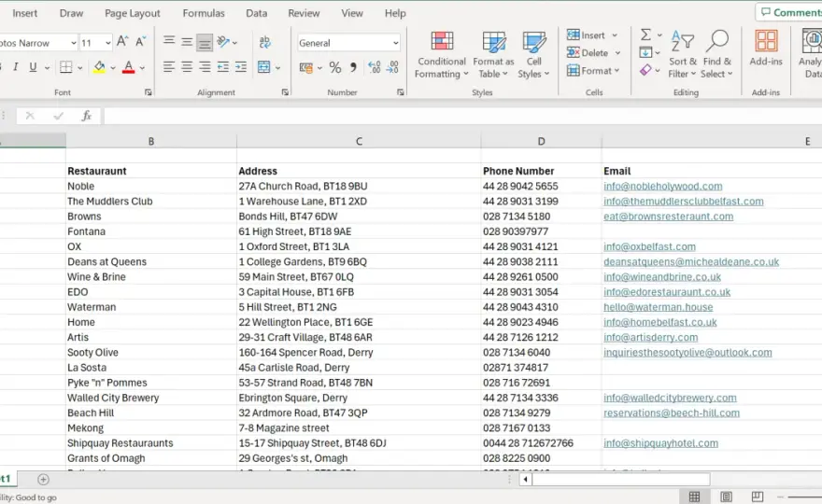Open the Review ribbon tab
Screen dimensions: 822x504
304,13
